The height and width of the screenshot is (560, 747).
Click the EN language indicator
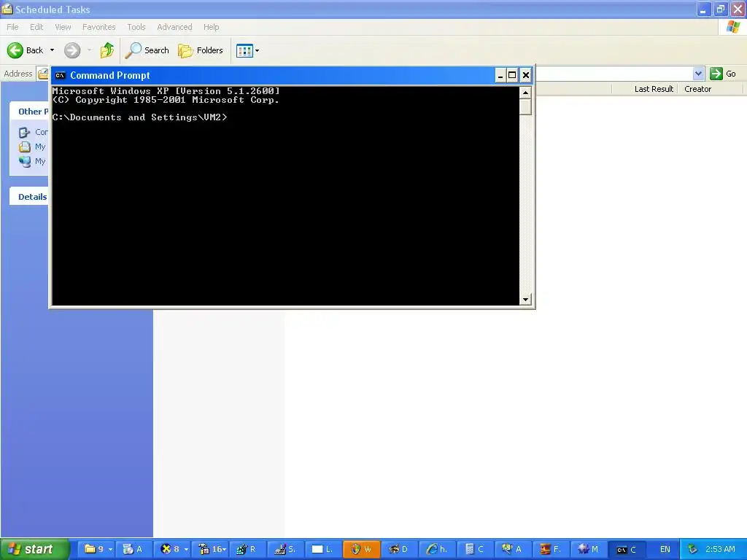pyautogui.click(x=665, y=550)
